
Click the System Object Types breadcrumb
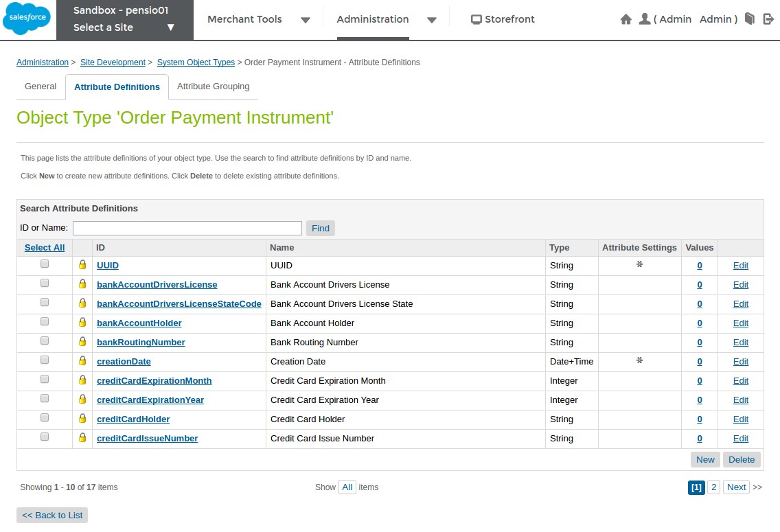[x=196, y=62]
